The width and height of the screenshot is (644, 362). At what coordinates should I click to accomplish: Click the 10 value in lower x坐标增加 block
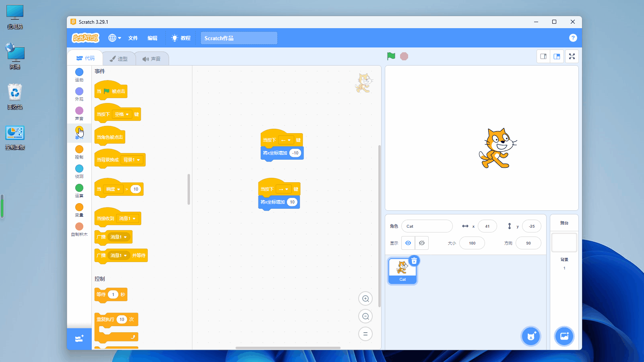click(292, 202)
